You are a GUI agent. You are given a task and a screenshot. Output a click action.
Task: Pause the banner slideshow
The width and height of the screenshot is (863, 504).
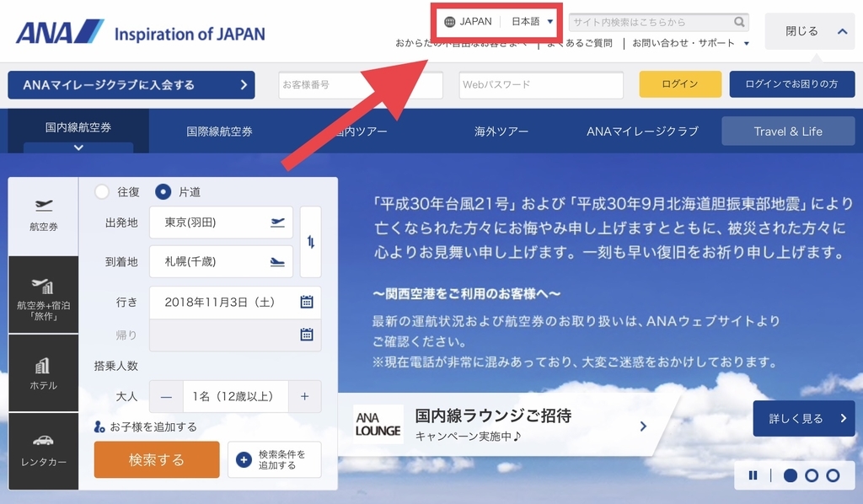[753, 475]
